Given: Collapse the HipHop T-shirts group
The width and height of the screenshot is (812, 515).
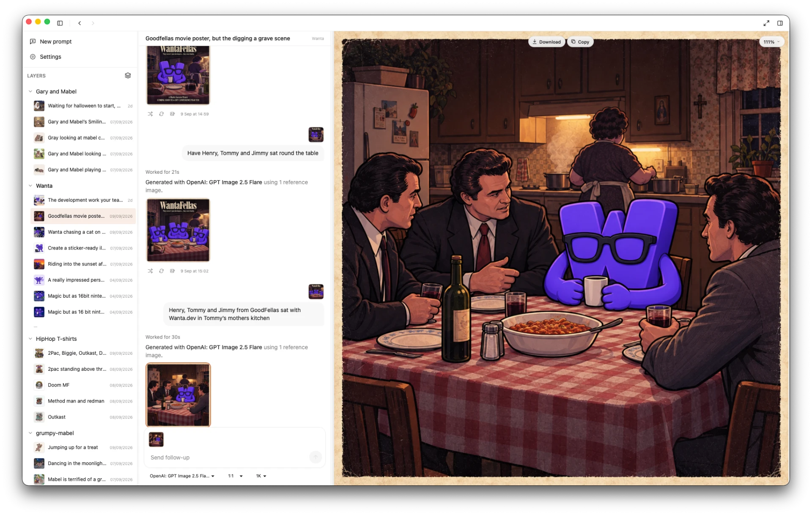Looking at the screenshot, I should [x=30, y=339].
